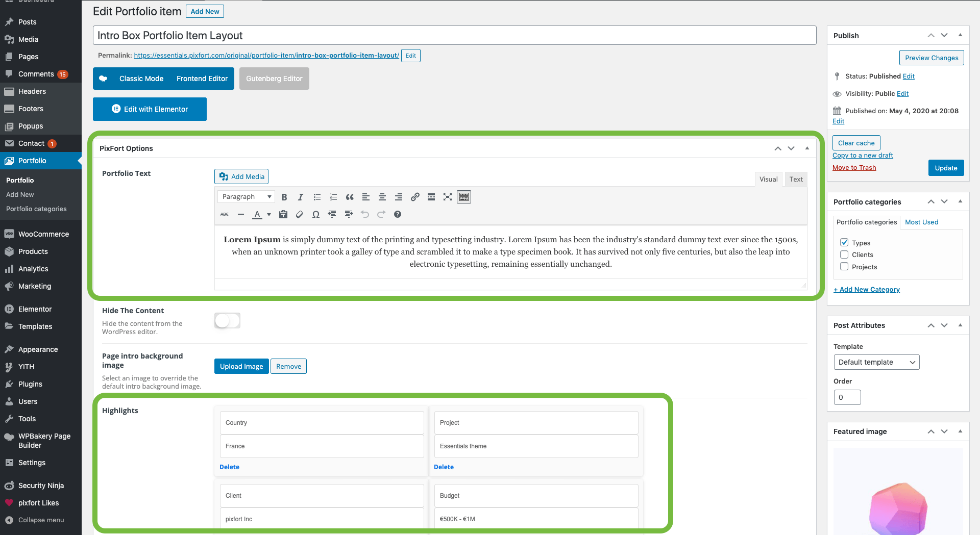
Task: Insert a blockquote in Portfolio Text
Action: (350, 197)
